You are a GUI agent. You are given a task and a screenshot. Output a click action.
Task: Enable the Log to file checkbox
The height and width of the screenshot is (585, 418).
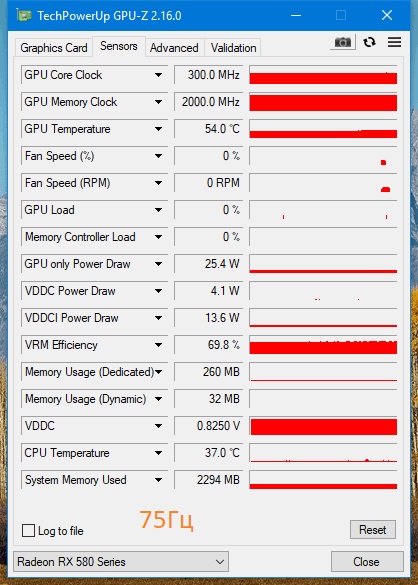click(28, 531)
